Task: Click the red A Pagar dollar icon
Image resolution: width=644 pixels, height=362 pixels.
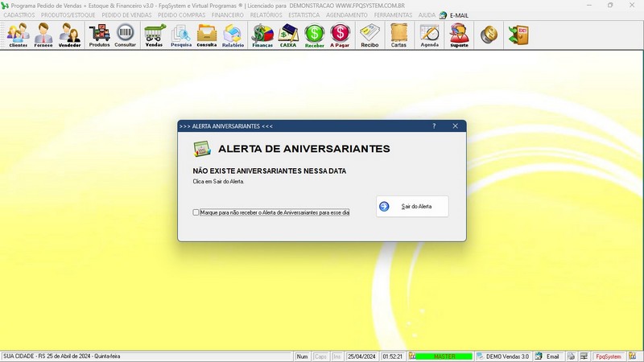Action: click(340, 35)
